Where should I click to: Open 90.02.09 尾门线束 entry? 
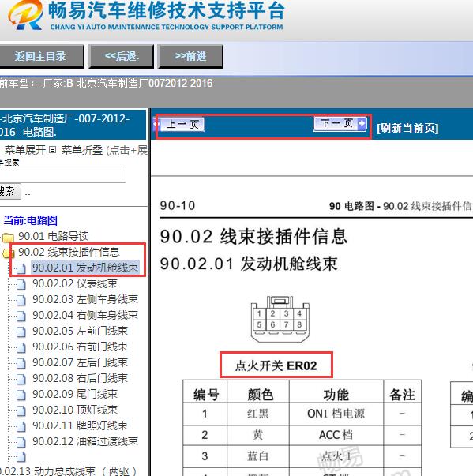[75, 394]
